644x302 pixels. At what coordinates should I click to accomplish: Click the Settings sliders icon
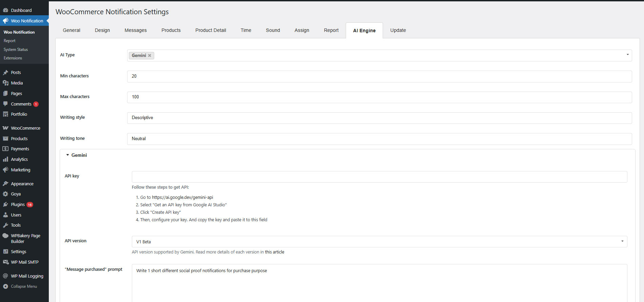[5, 251]
